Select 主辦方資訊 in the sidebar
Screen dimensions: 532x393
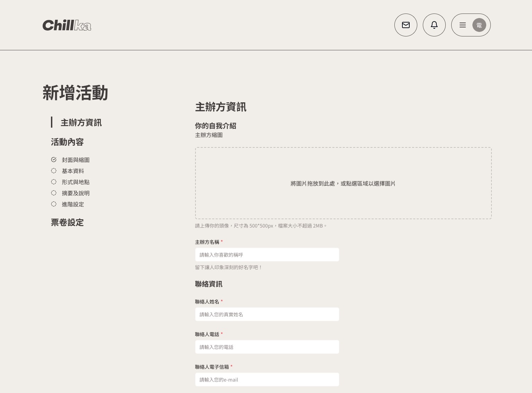point(81,122)
